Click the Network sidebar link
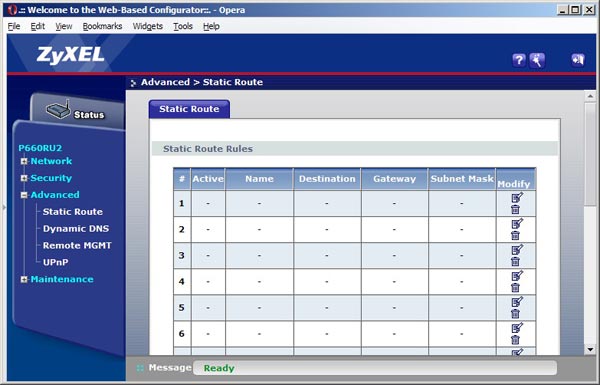600x385 pixels. pyautogui.click(x=51, y=161)
